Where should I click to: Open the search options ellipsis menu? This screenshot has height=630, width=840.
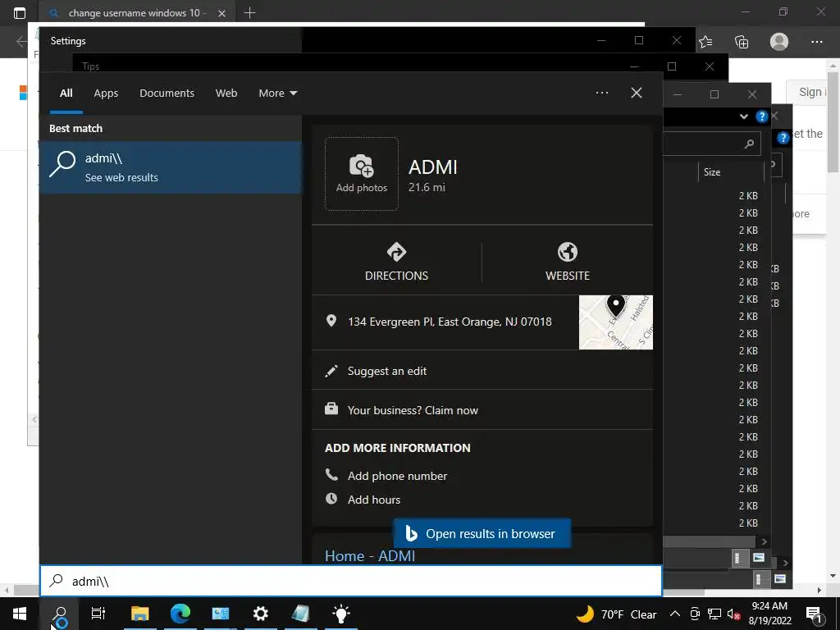601,93
